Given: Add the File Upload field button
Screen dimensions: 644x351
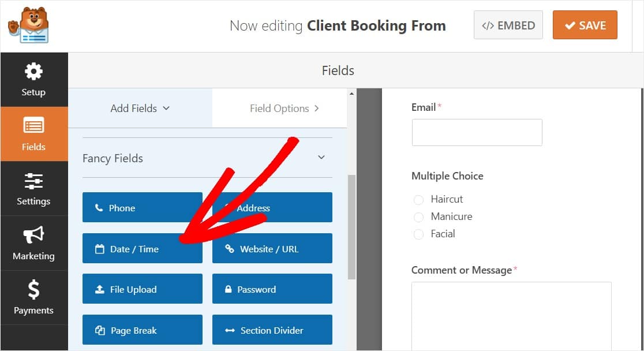Looking at the screenshot, I should 143,289.
